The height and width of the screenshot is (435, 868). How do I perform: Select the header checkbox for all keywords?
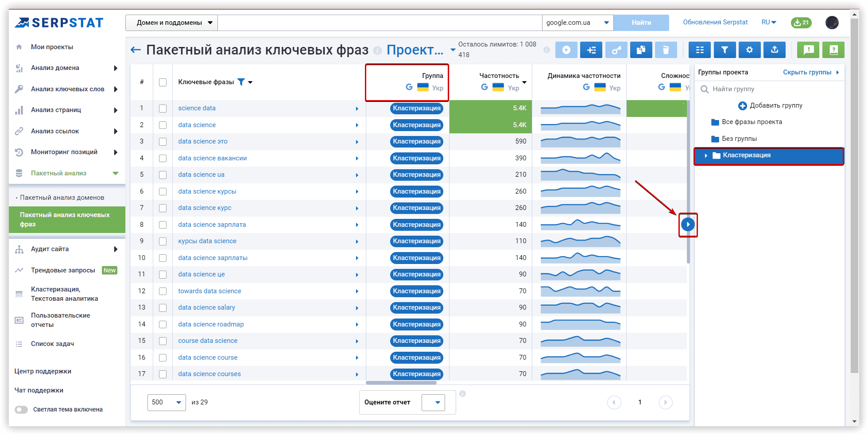163,82
